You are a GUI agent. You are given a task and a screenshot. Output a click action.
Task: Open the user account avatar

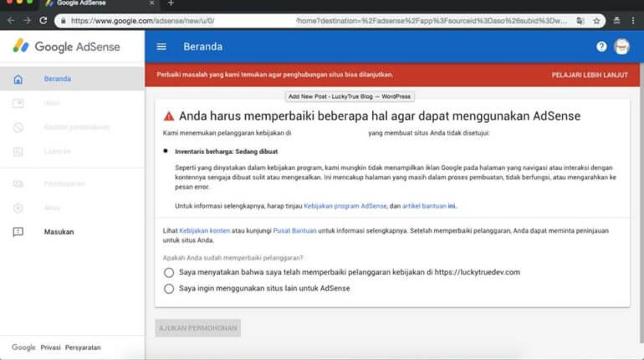(622, 47)
